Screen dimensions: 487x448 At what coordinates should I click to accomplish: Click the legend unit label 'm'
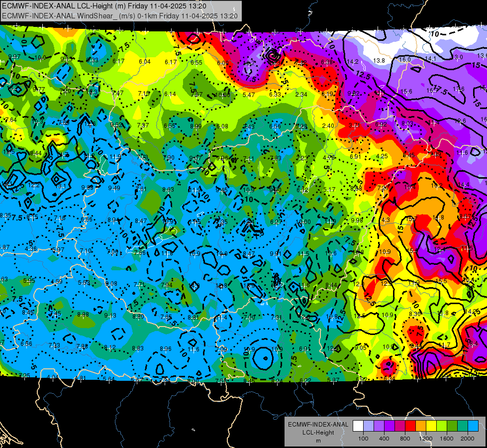click(x=318, y=441)
